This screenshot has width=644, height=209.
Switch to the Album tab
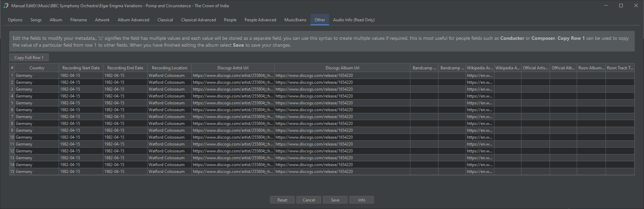coord(56,20)
